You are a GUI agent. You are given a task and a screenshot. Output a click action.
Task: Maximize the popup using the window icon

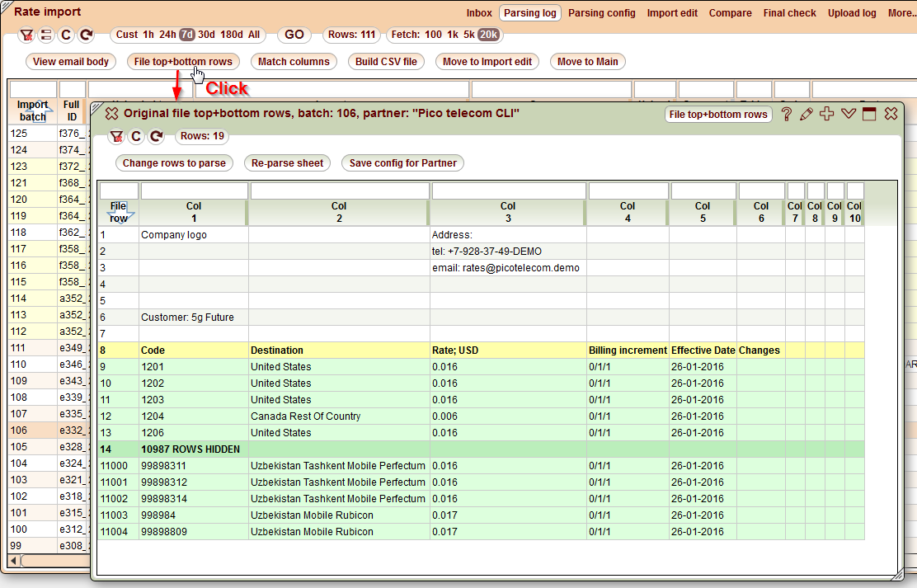[869, 115]
